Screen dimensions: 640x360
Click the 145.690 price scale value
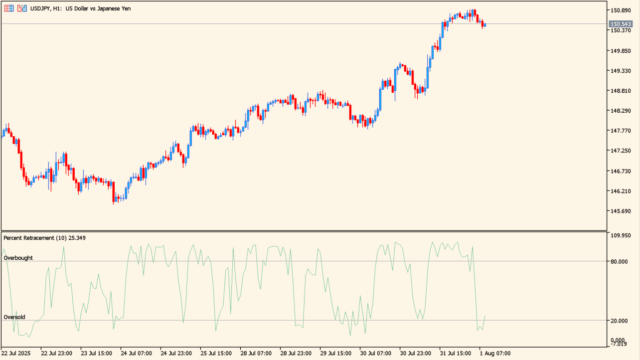point(621,211)
